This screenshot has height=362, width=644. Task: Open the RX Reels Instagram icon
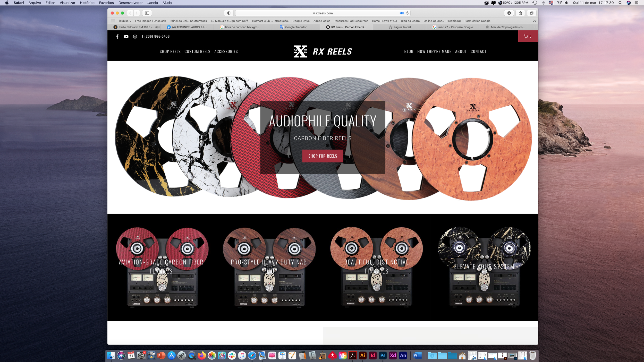135,37
